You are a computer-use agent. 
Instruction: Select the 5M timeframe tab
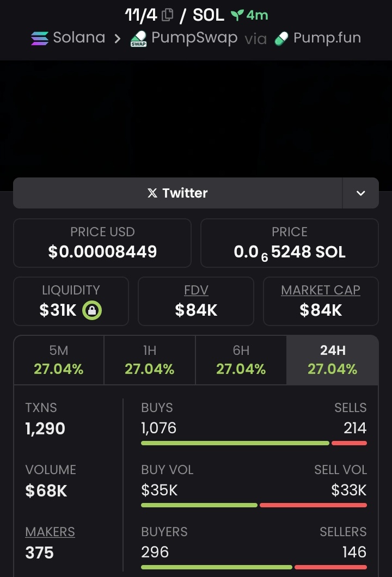pyautogui.click(x=59, y=360)
